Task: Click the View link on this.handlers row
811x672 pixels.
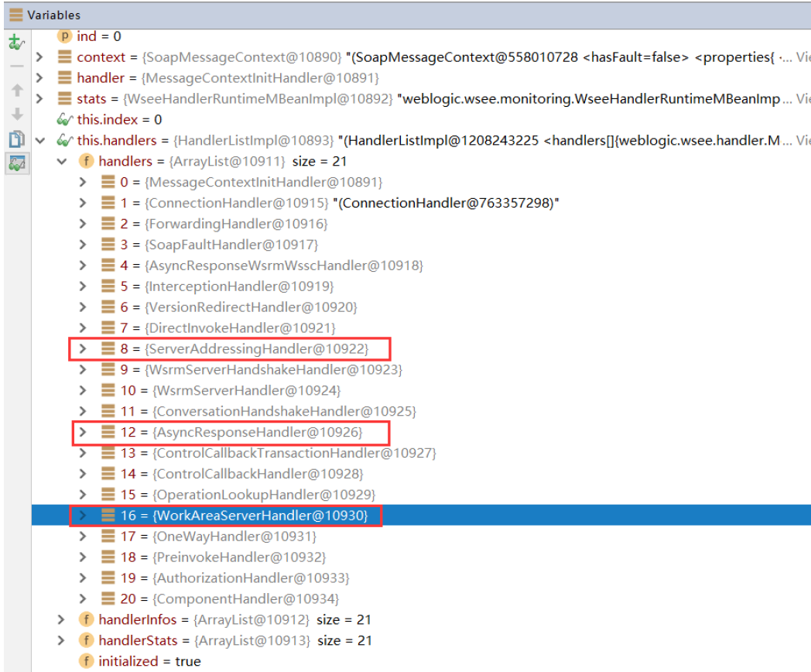Action: (x=802, y=141)
